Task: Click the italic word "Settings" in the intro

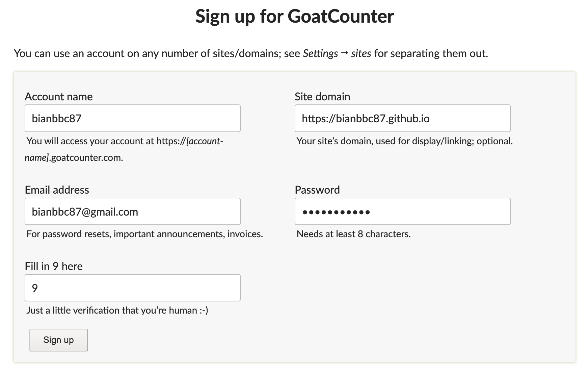Action: [x=320, y=53]
